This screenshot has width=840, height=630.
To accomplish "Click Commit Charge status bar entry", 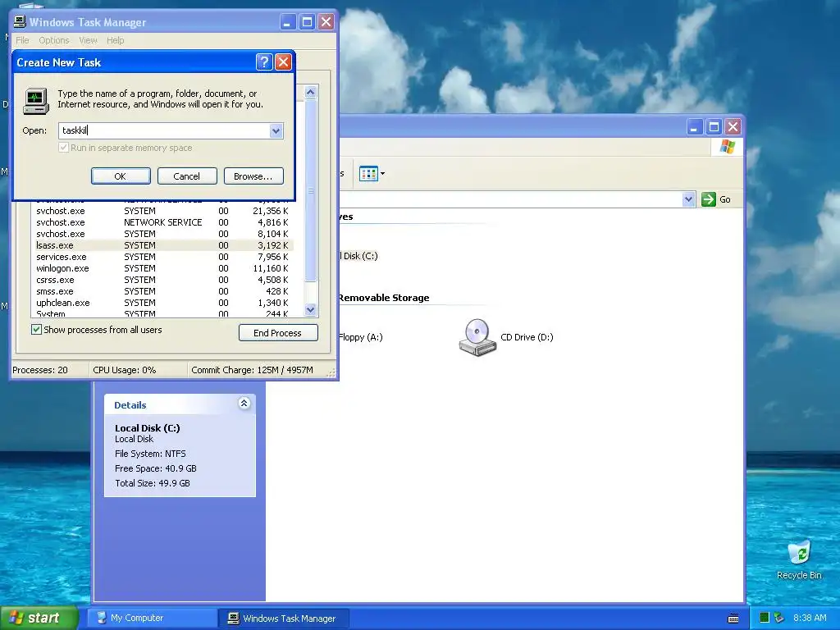I will (253, 370).
